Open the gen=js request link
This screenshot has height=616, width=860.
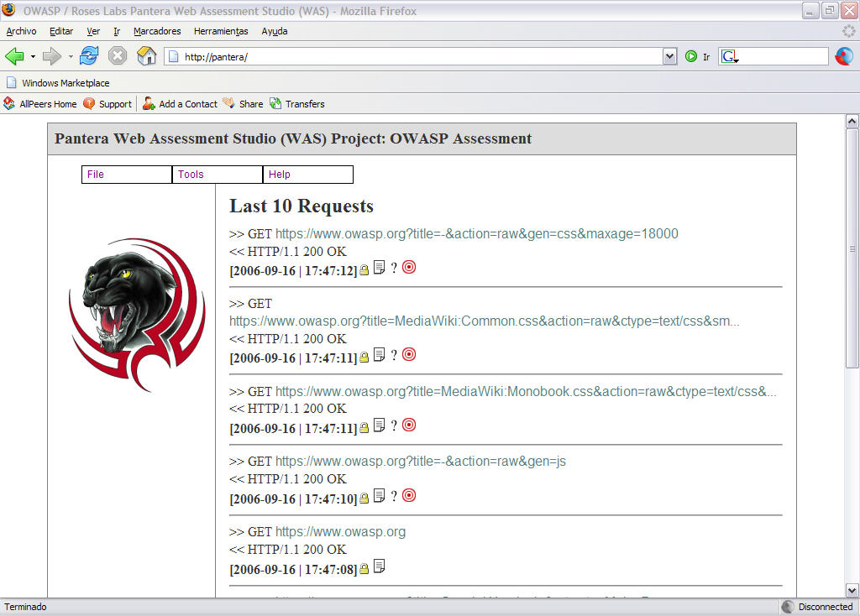coord(421,462)
